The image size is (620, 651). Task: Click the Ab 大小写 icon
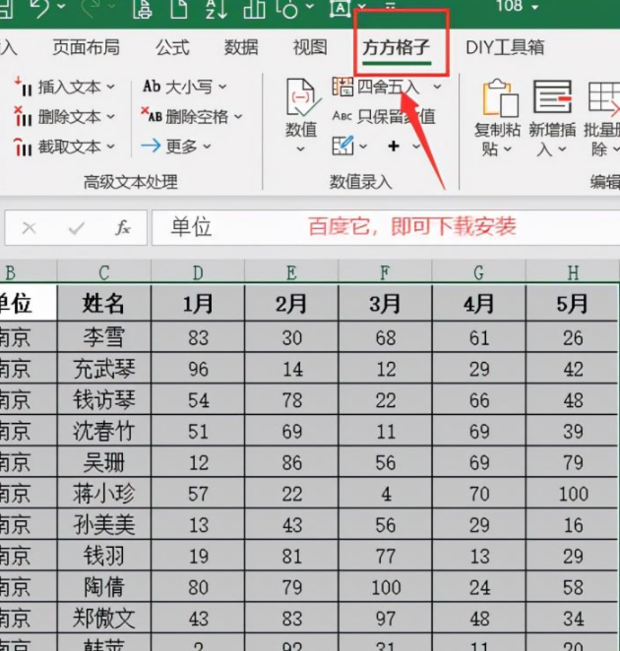point(152,86)
